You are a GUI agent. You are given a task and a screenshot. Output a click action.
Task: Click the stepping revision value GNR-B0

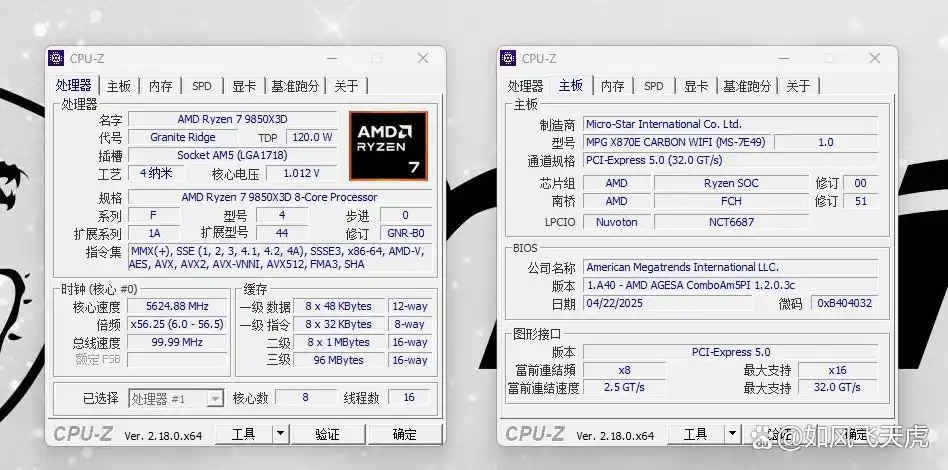tap(405, 233)
